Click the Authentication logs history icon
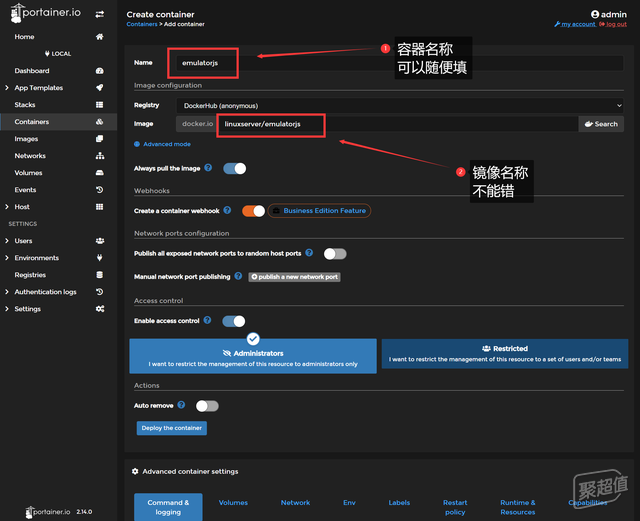Image resolution: width=640 pixels, height=521 pixels. [100, 292]
